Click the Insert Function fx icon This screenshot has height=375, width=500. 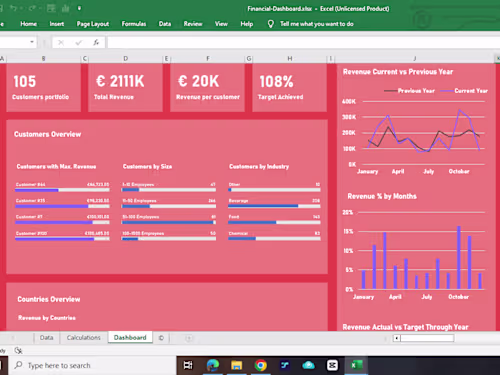[96, 43]
